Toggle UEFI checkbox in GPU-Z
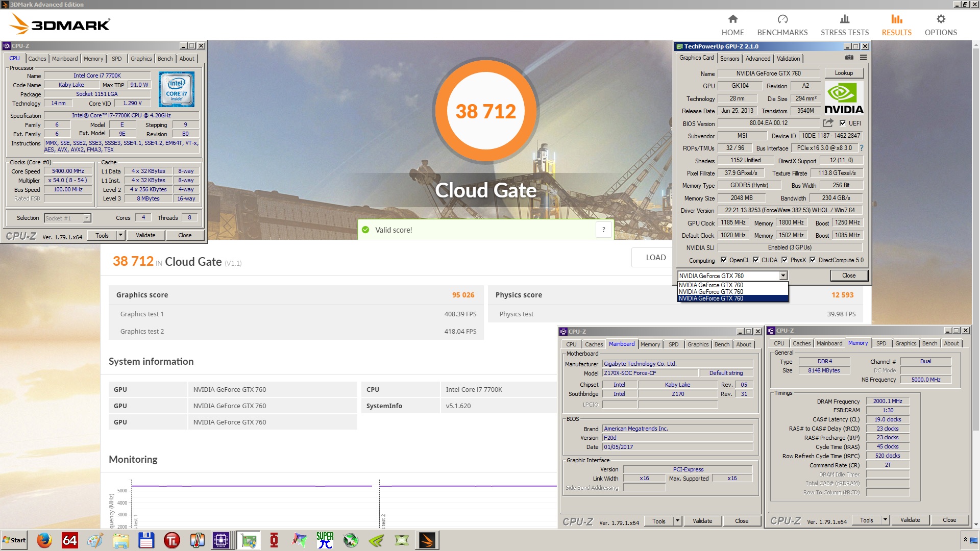The height and width of the screenshot is (551, 980). pyautogui.click(x=843, y=123)
